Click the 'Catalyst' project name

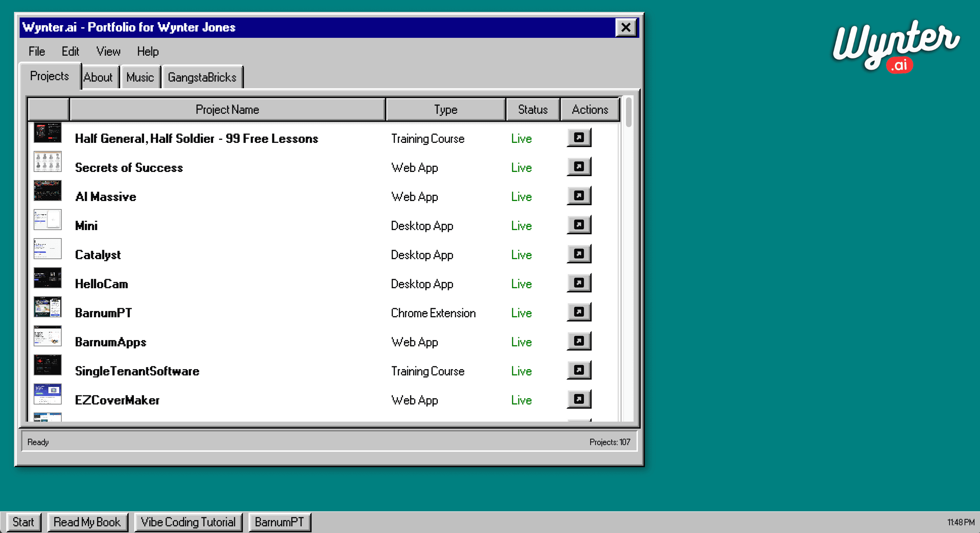coord(98,255)
